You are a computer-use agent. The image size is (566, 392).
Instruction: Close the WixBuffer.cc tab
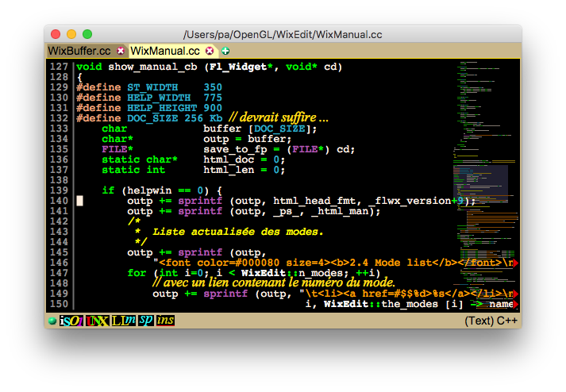click(x=121, y=51)
